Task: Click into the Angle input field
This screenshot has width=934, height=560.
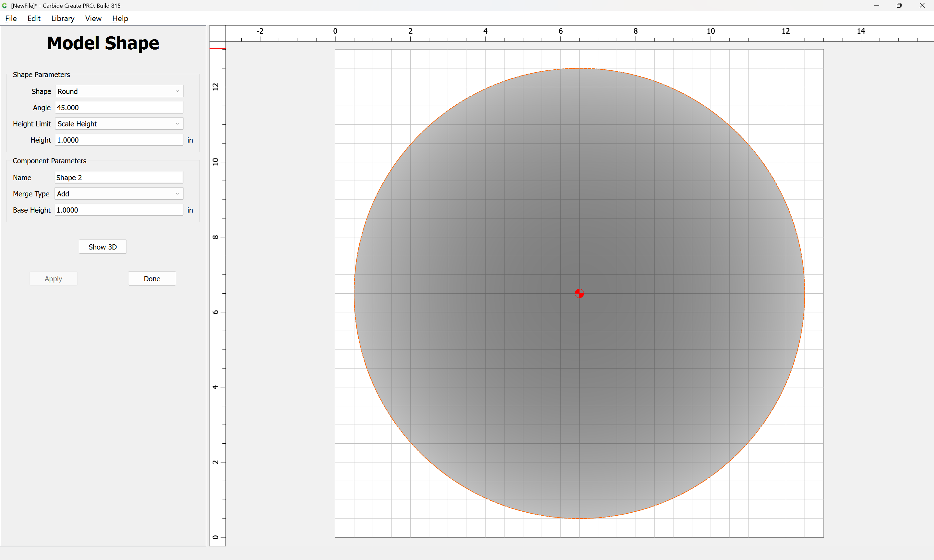Action: [119, 108]
